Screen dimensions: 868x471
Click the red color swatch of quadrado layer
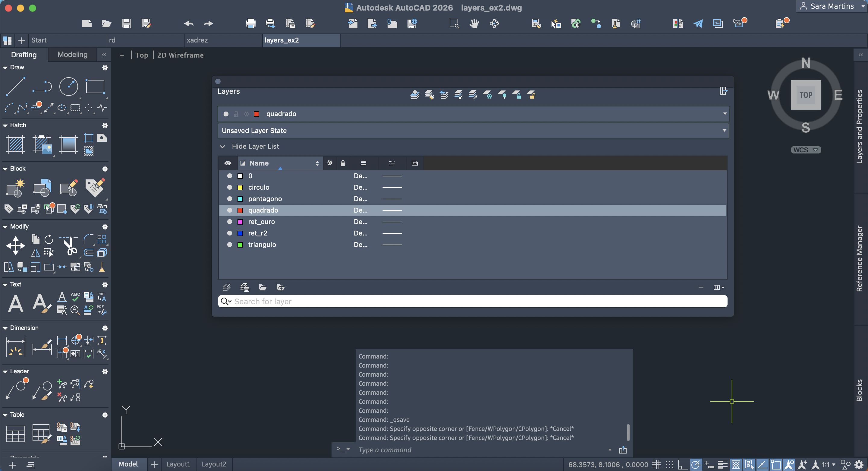pyautogui.click(x=240, y=210)
